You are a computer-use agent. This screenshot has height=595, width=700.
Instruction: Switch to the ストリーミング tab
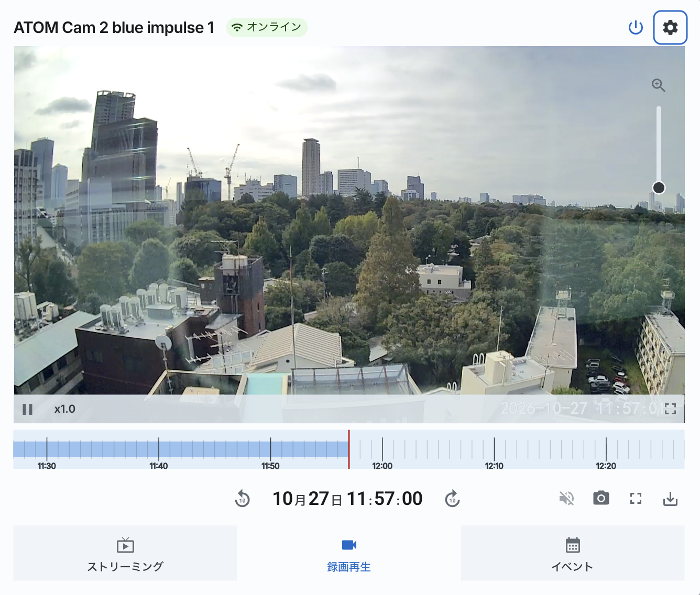(x=125, y=553)
